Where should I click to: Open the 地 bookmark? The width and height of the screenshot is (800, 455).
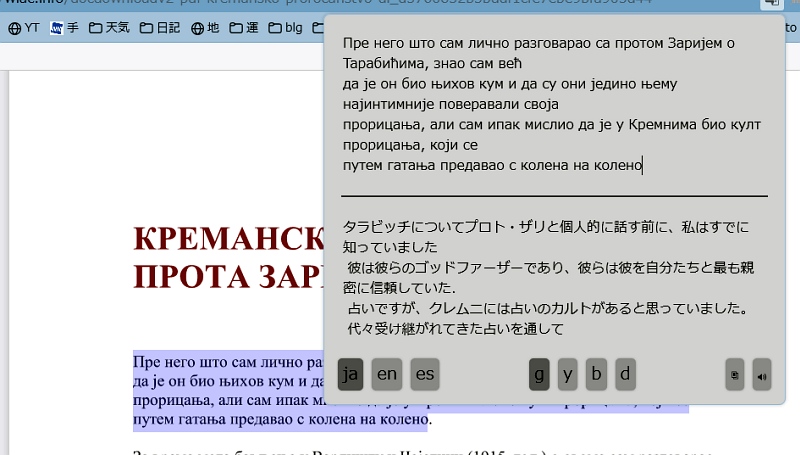[x=205, y=29]
